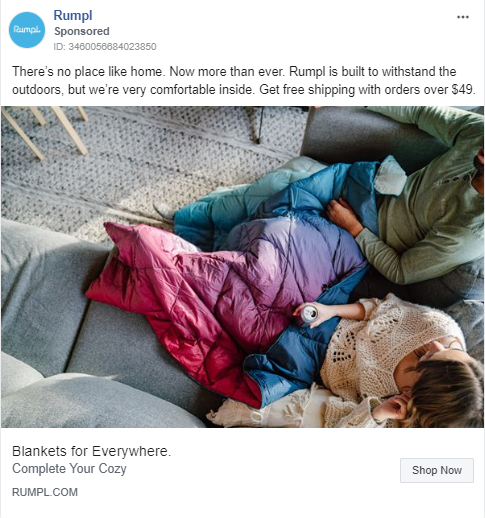Click the free shipping over $49 sentence
The width and height of the screenshot is (485, 518).
coord(367,90)
